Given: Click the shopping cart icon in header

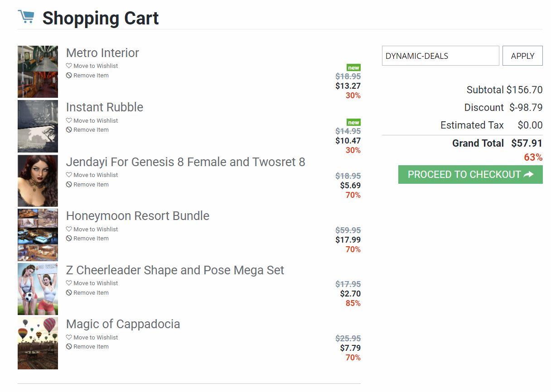Looking at the screenshot, I should point(26,17).
